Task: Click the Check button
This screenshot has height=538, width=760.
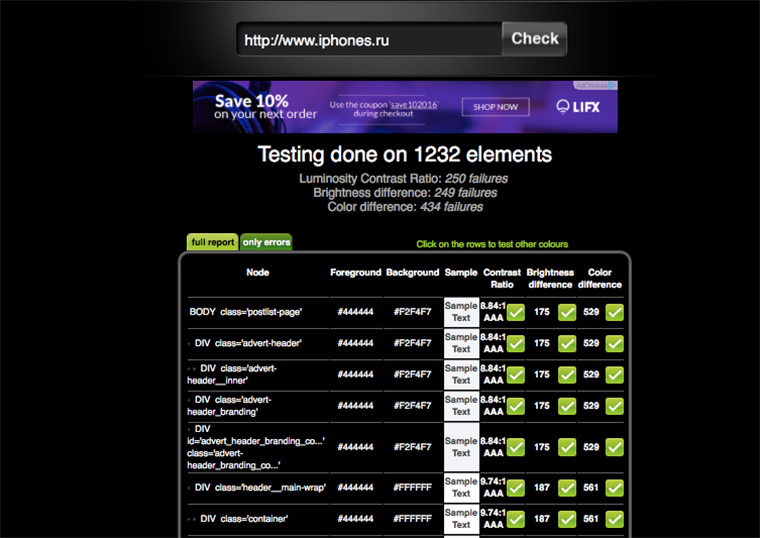Action: pos(534,39)
